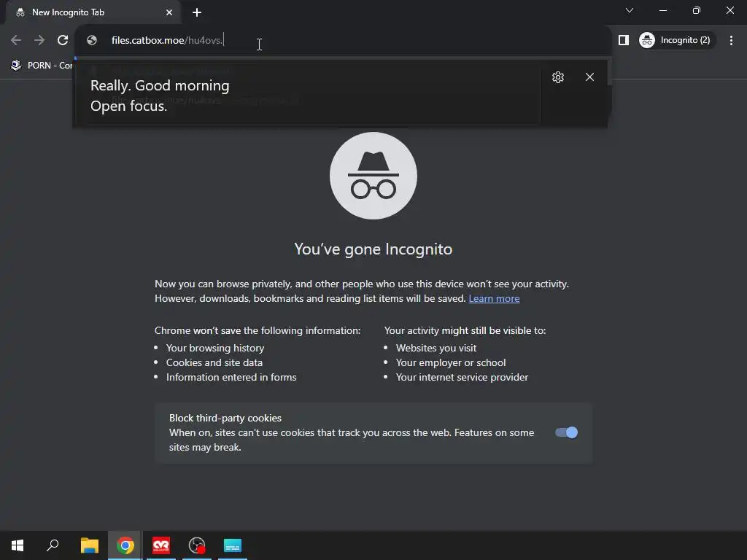Select the New Incognito Tab
This screenshot has width=747, height=560.
pos(93,13)
